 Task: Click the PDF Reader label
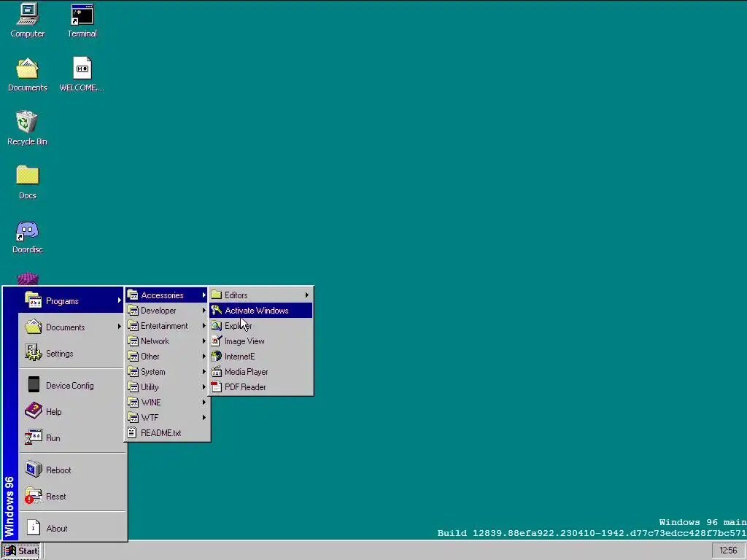pyautogui.click(x=245, y=386)
